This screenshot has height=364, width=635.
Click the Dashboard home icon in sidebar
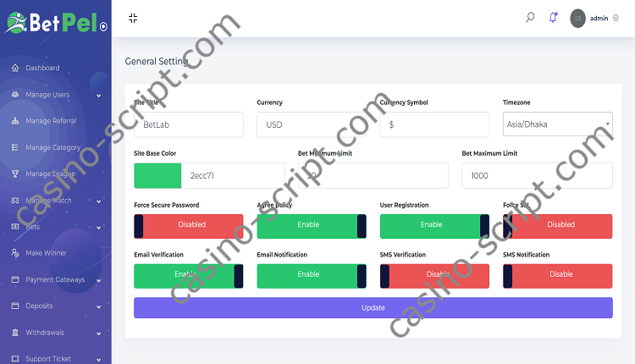point(15,68)
